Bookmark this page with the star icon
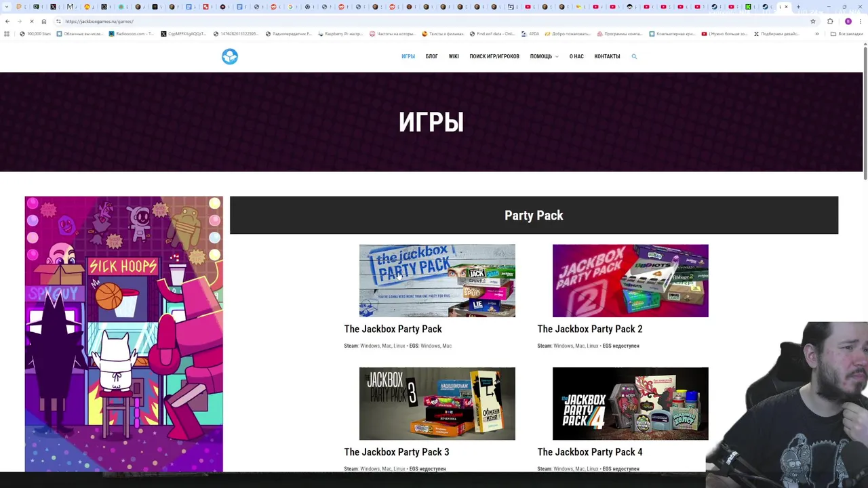This screenshot has width=868, height=488. [x=813, y=21]
